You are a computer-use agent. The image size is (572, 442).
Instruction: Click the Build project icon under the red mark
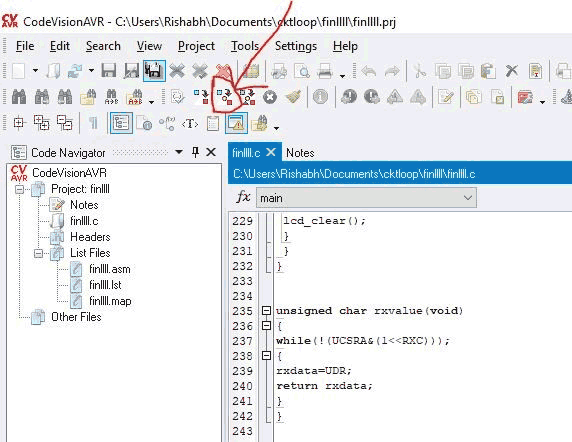tap(225, 97)
